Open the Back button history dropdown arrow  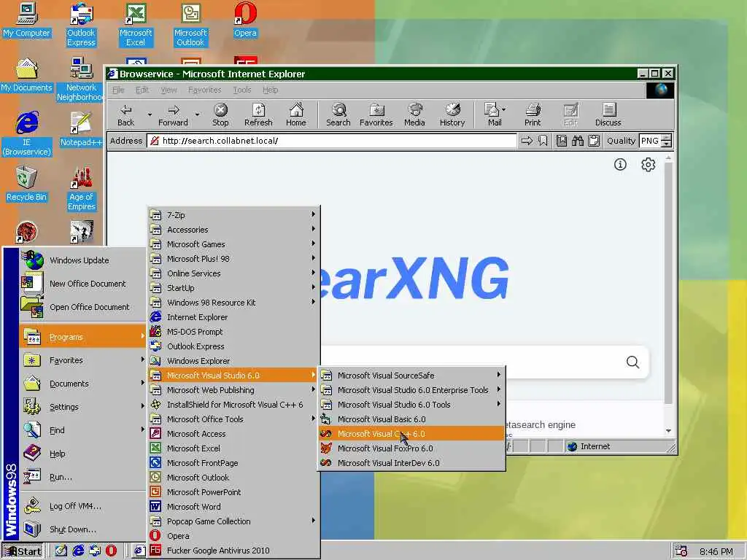tap(150, 114)
